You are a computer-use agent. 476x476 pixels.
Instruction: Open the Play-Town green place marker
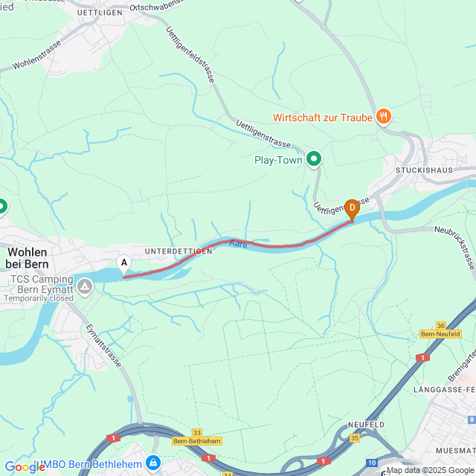(x=314, y=159)
